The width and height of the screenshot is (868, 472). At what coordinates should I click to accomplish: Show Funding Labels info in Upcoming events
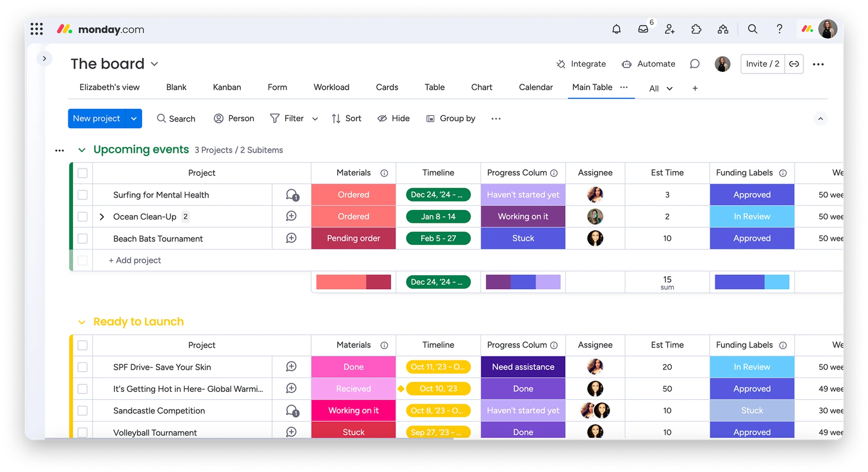783,173
